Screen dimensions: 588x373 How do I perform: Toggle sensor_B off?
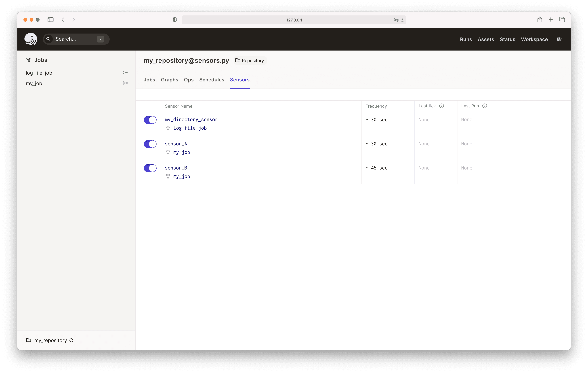(x=150, y=168)
